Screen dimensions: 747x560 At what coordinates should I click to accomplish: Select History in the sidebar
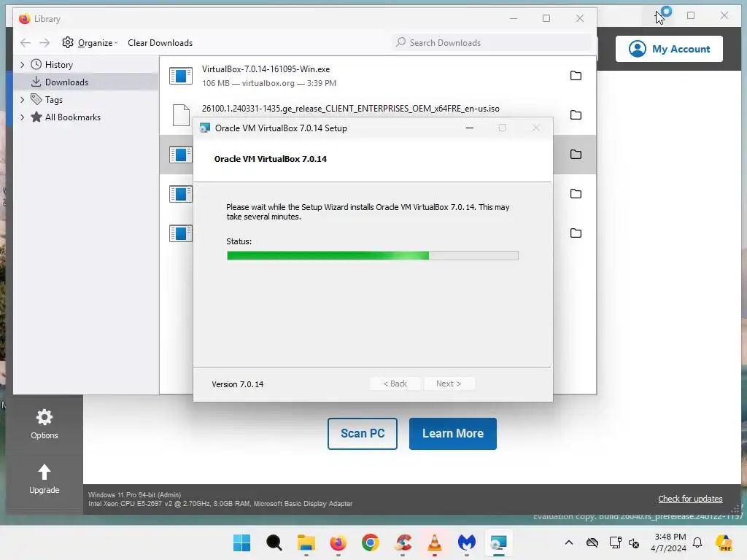[x=58, y=65]
